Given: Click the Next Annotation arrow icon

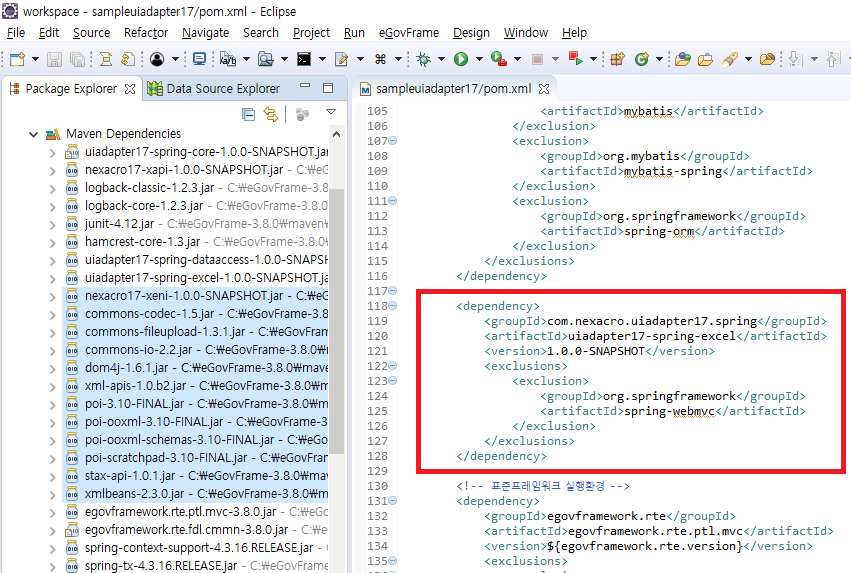Looking at the screenshot, I should tap(797, 60).
